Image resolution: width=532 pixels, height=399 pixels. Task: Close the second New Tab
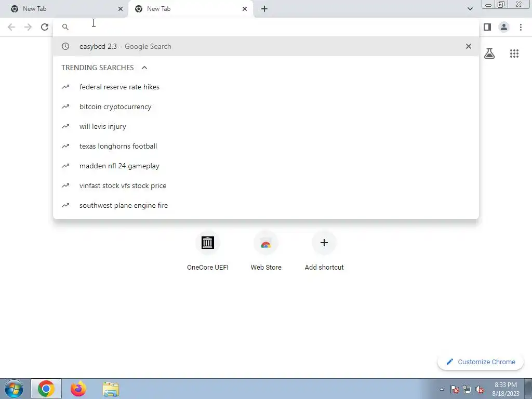(245, 9)
